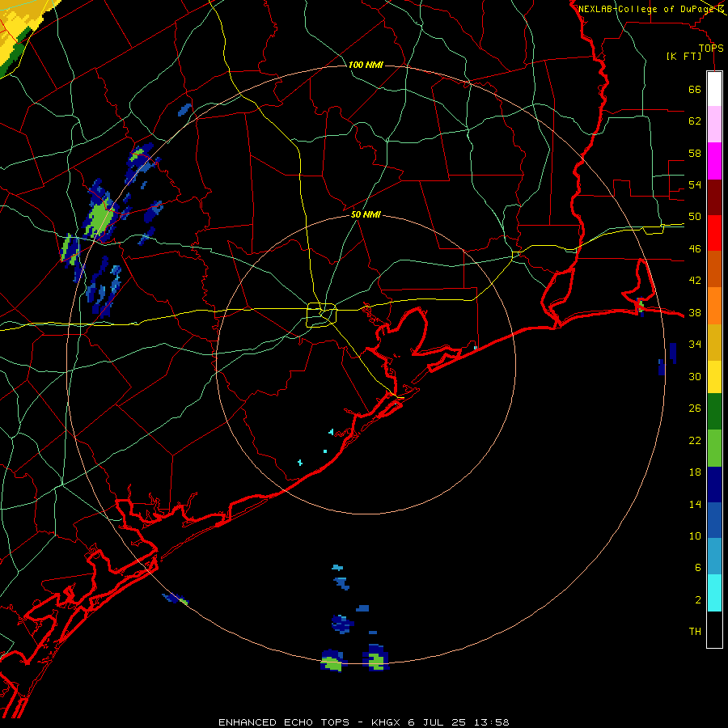Click the '38' legend value

point(695,312)
